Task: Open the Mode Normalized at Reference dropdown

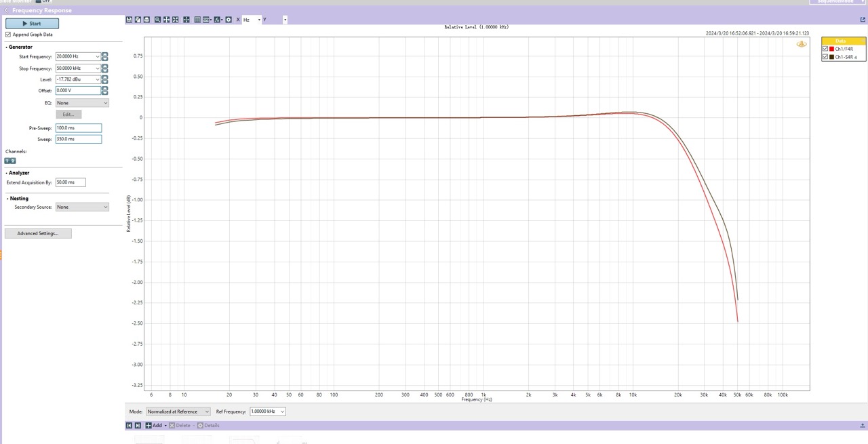Action: pos(178,411)
